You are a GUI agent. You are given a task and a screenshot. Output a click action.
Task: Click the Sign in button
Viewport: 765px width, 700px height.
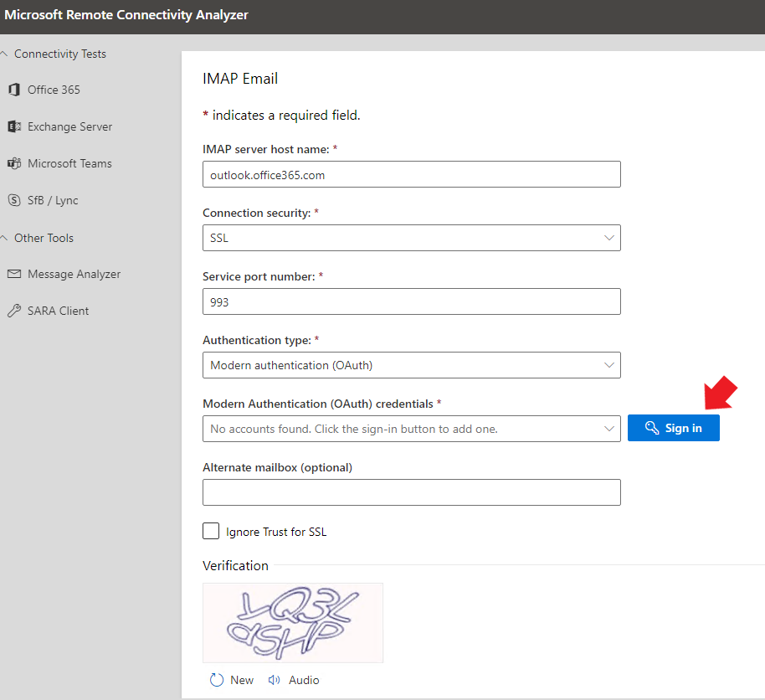pos(673,428)
